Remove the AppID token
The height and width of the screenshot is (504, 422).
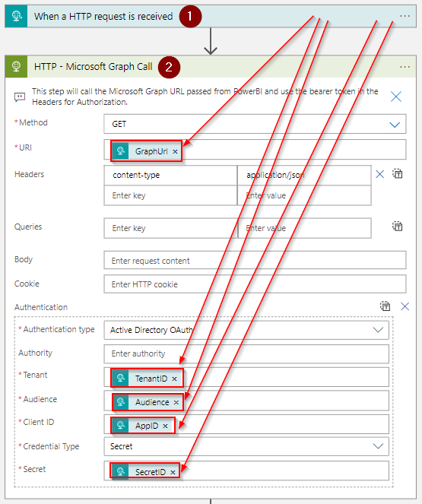coord(165,426)
